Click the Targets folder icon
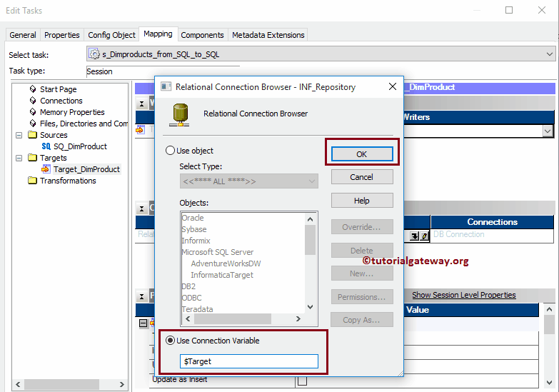The height and width of the screenshot is (392, 559). tap(32, 157)
